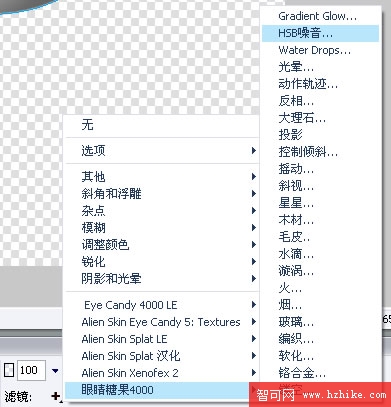The height and width of the screenshot is (407, 391).
Task: Click the add filter plus icon
Action: [x=56, y=396]
